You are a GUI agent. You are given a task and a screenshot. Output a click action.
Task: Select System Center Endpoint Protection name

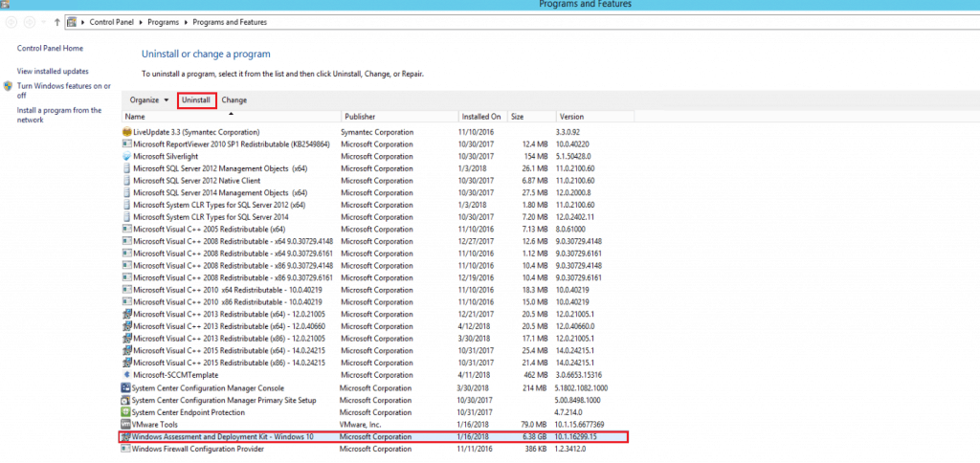point(189,412)
